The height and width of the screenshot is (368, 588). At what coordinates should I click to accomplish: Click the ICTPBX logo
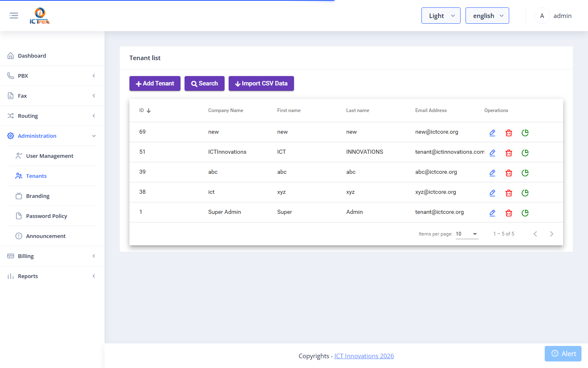click(x=40, y=16)
